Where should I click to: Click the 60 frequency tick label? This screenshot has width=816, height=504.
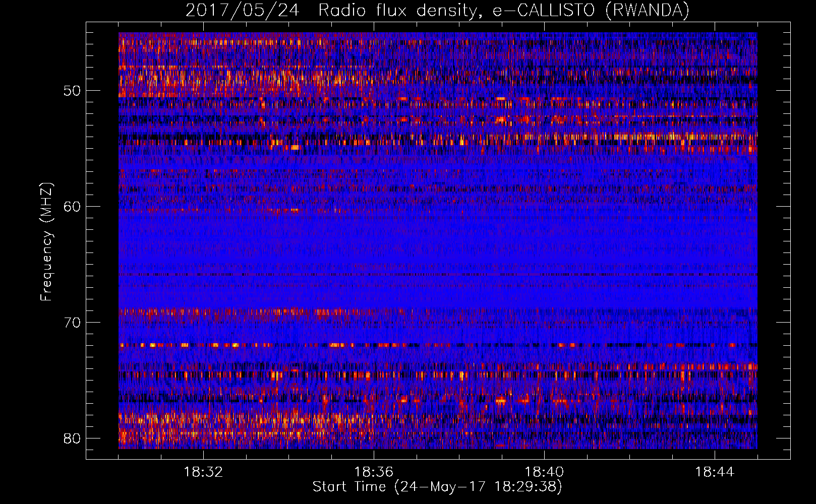click(x=72, y=207)
